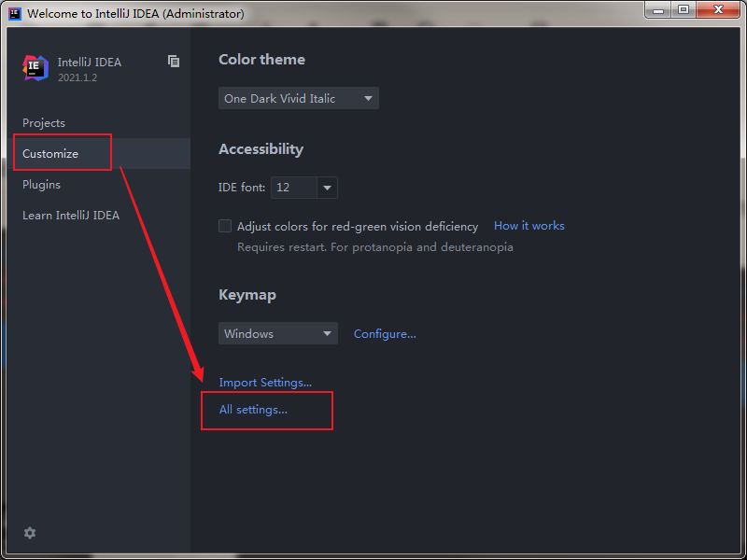Image resolution: width=747 pixels, height=560 pixels.
Task: Click the IntelliJ IDEA logo icon
Action: click(x=35, y=68)
